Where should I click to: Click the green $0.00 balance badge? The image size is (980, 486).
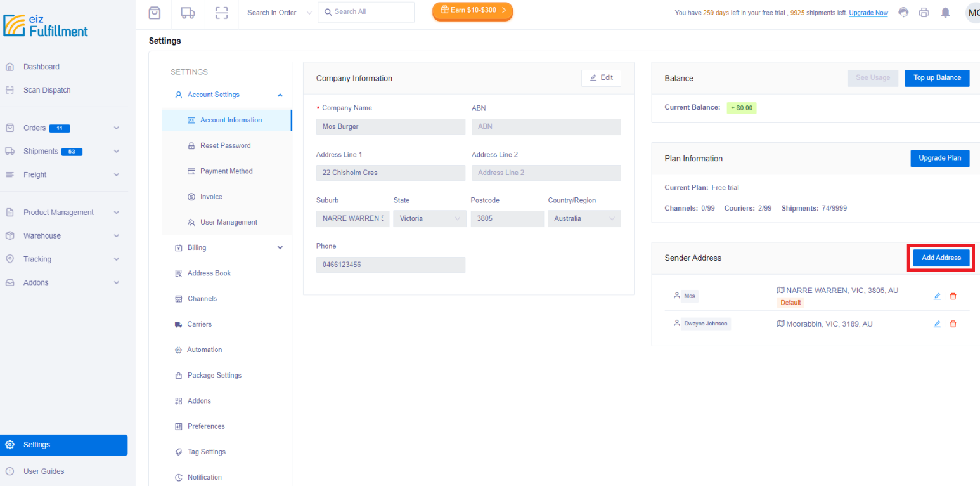click(742, 108)
